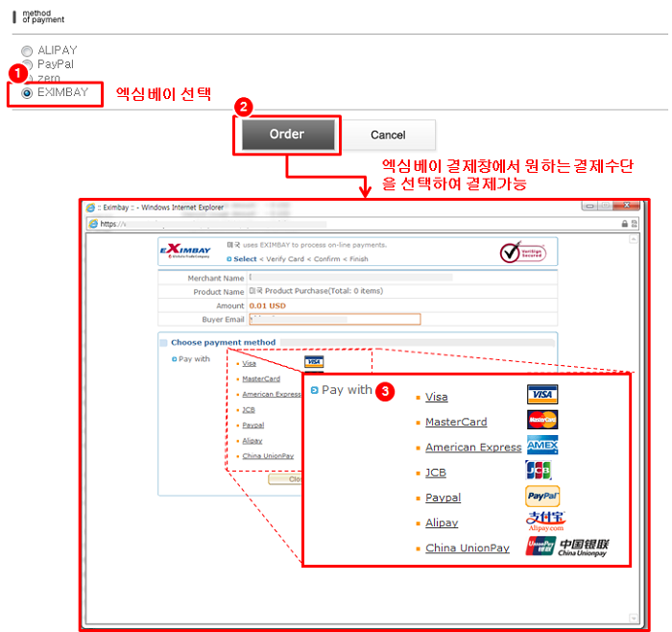The height and width of the screenshot is (632, 672).
Task: Click the small JCB link in the background list
Action: point(249,410)
